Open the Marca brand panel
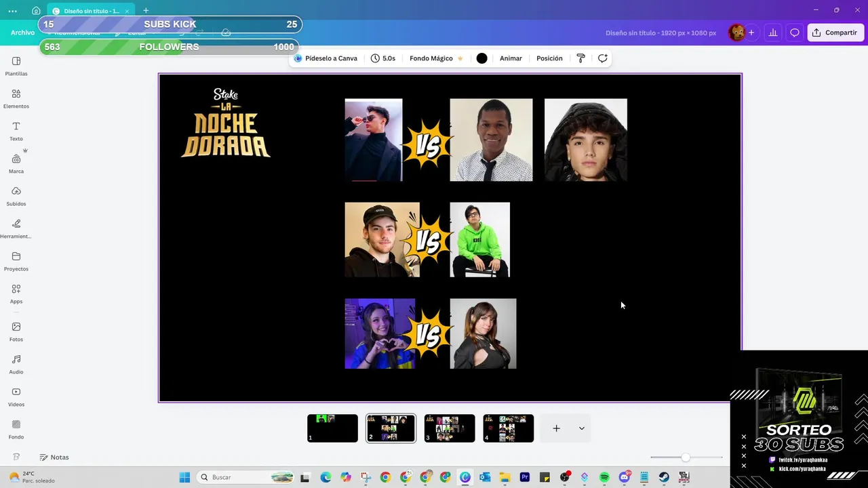The width and height of the screenshot is (868, 488). 16,164
